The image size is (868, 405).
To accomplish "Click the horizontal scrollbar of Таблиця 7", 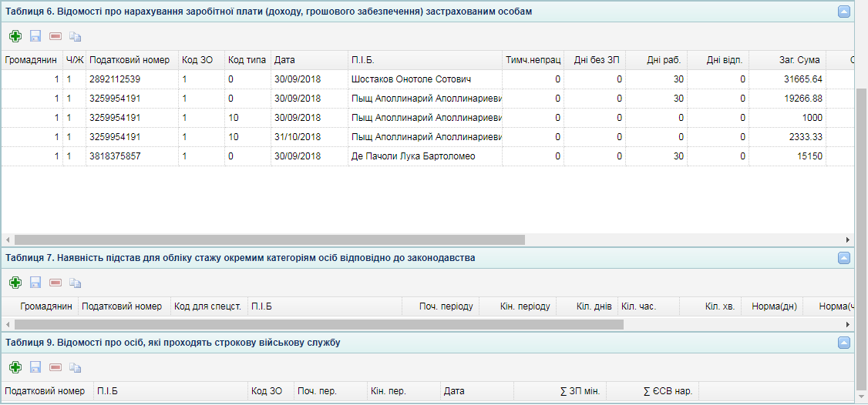I will pos(319,324).
